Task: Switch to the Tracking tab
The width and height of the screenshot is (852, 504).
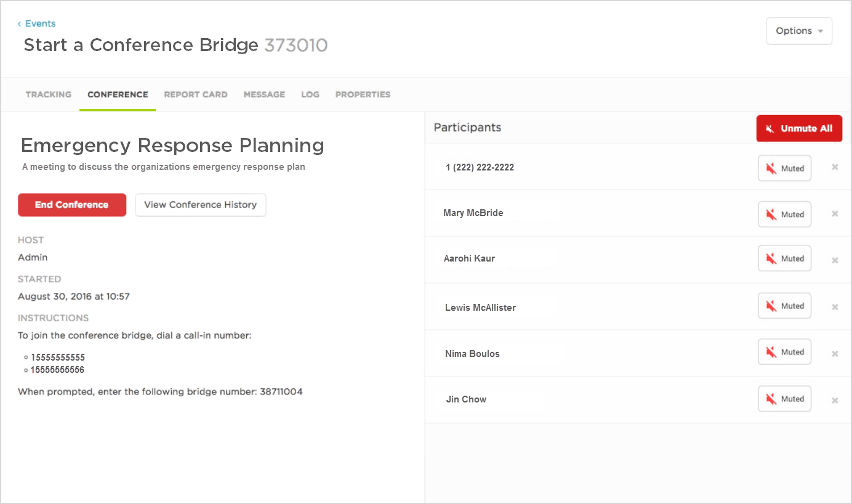Action: pyautogui.click(x=49, y=95)
